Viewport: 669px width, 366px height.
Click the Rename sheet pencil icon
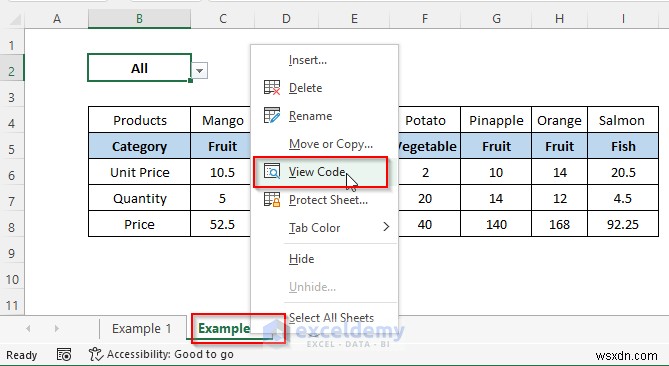tap(272, 115)
